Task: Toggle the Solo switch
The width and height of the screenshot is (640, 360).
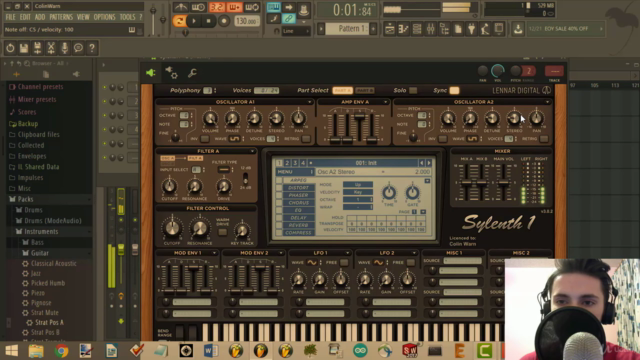Action: [x=413, y=90]
